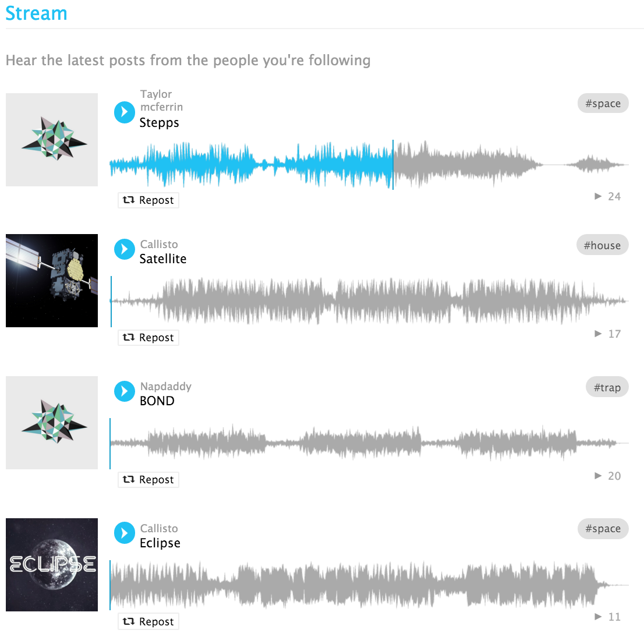Image resolution: width=644 pixels, height=644 pixels.
Task: Seek within the Stepps waveform
Action: pos(466,165)
